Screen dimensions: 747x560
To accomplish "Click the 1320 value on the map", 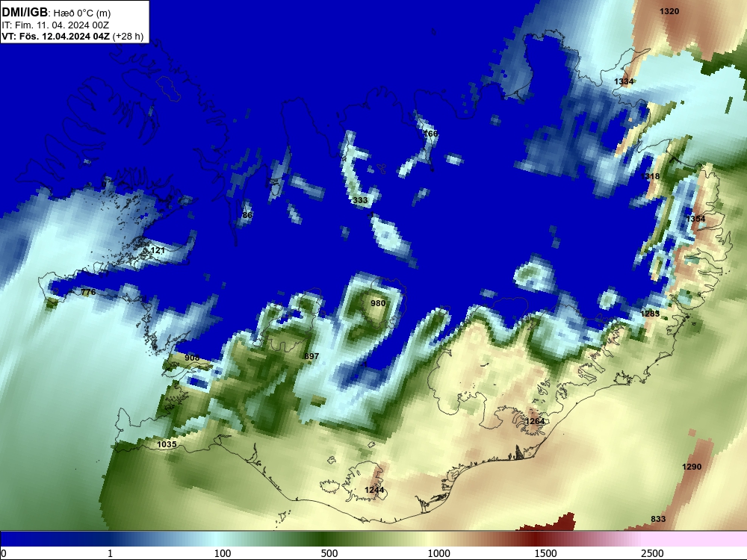I will (x=669, y=11).
